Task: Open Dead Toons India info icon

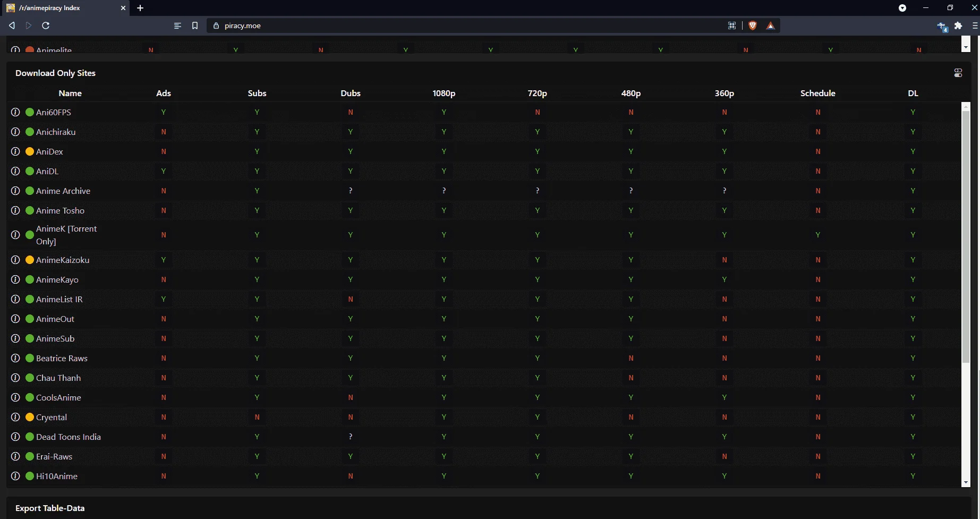Action: tap(15, 437)
